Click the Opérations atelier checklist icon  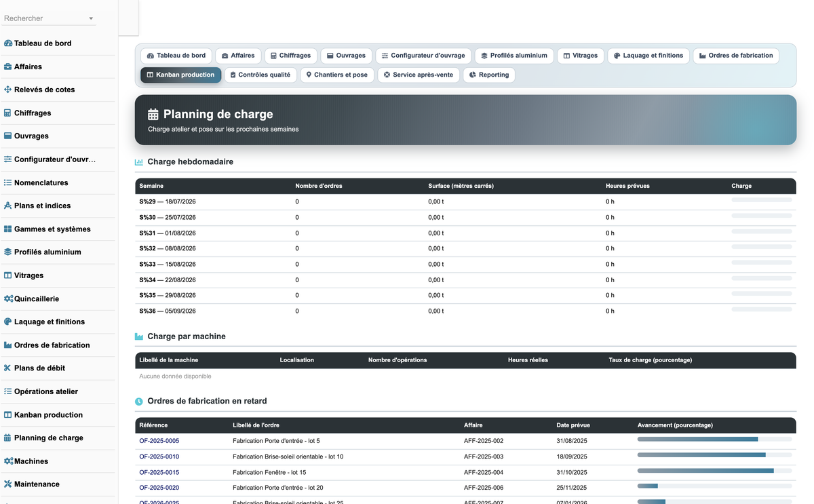(8, 391)
